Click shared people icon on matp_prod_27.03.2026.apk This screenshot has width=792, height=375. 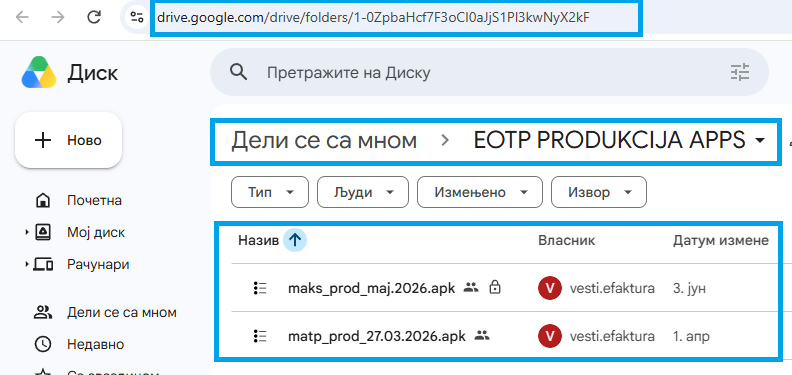point(482,336)
